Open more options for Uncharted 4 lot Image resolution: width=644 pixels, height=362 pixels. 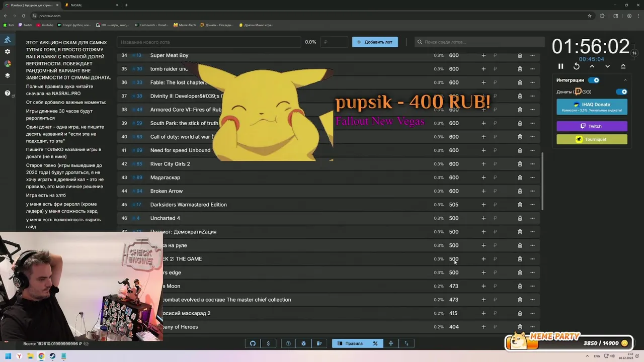click(x=532, y=218)
